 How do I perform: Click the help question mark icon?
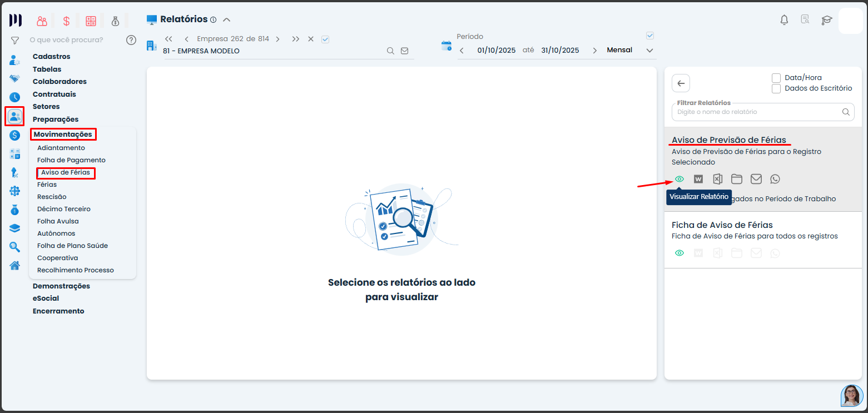[x=131, y=40]
